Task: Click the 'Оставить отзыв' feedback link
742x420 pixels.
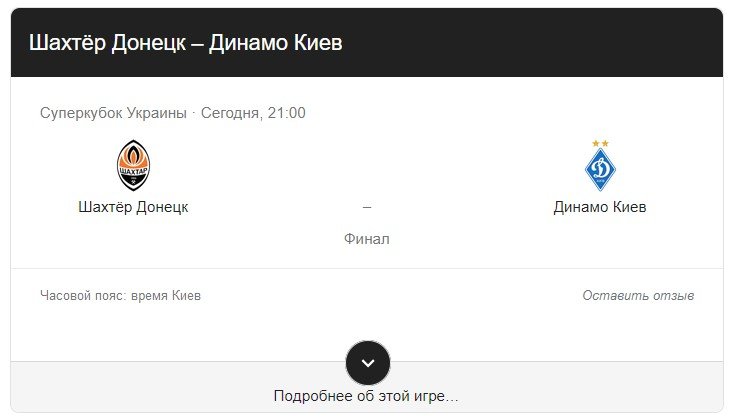Action: (x=638, y=296)
